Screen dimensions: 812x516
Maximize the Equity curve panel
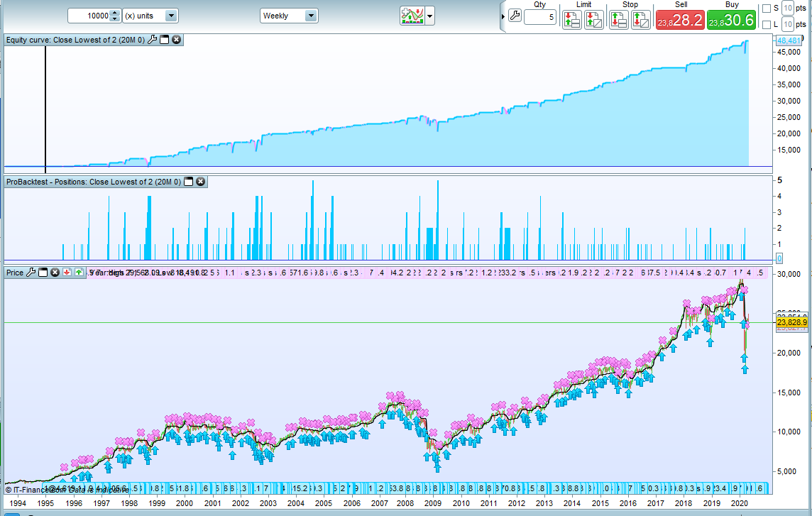click(165, 40)
